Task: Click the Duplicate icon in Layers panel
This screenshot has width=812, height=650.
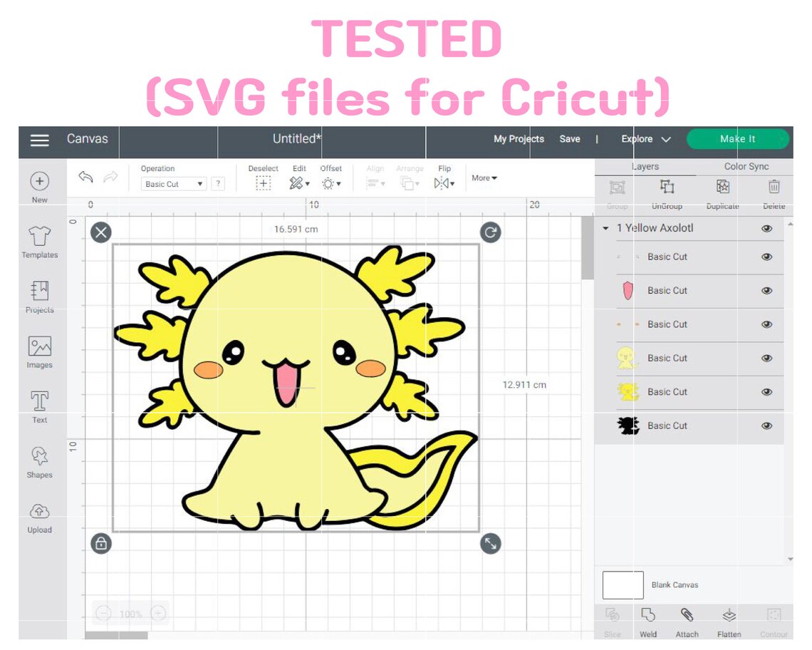Action: [722, 187]
